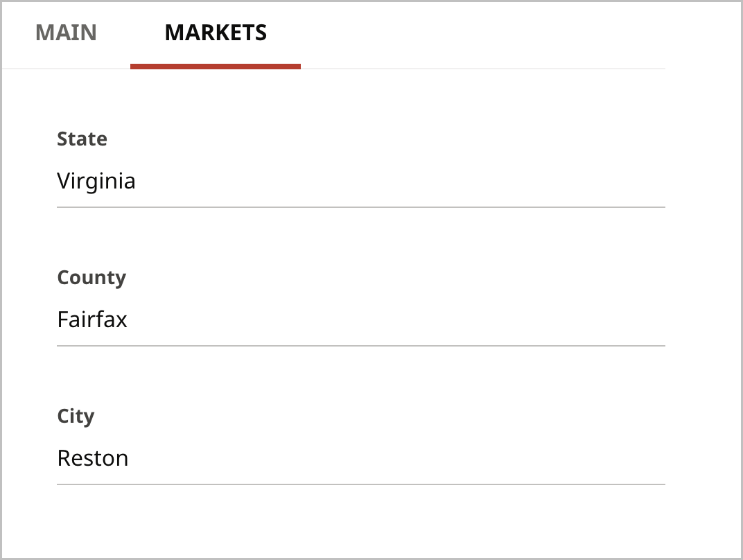Open the State dropdown showing Virginia
The height and width of the screenshot is (560, 743).
coord(360,181)
